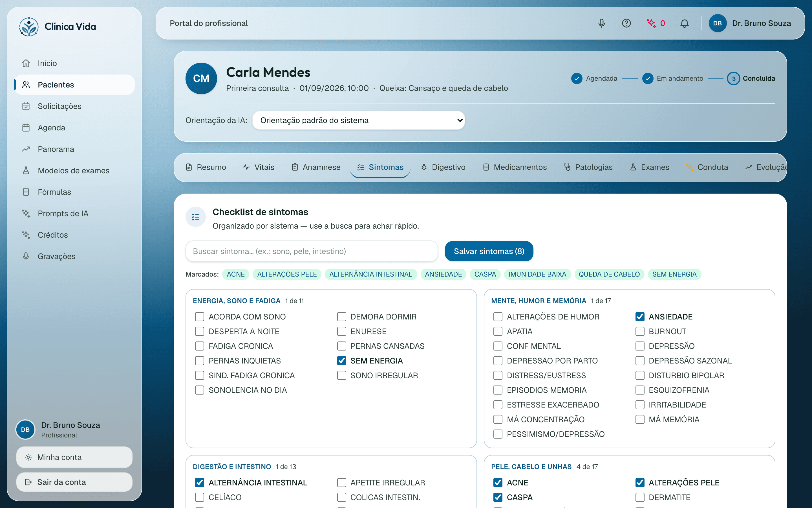The image size is (812, 508).
Task: Tick the FADIGA CRONICA checkbox
Action: pyautogui.click(x=200, y=346)
